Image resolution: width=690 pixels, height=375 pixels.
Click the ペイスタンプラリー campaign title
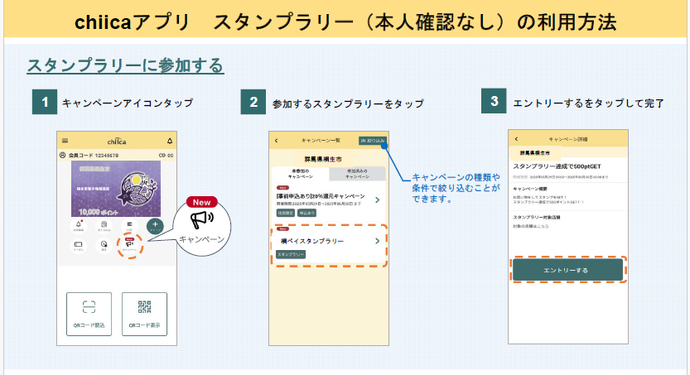tap(312, 241)
